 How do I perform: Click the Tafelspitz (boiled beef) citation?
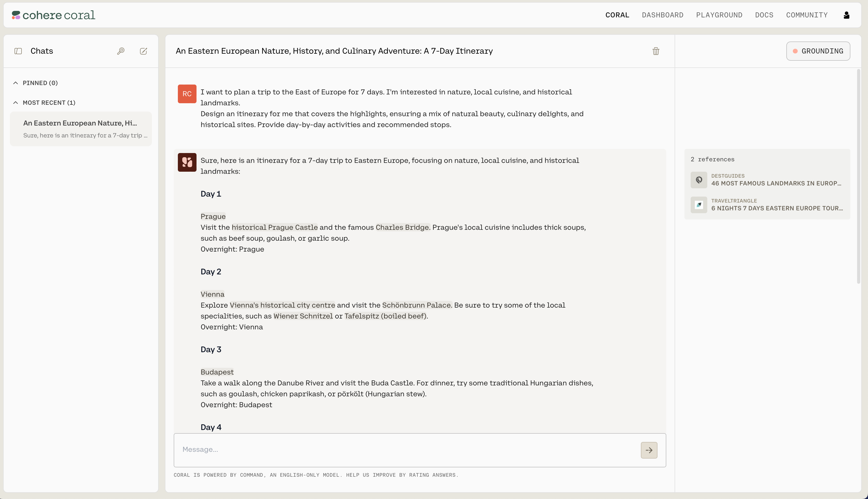coord(385,316)
